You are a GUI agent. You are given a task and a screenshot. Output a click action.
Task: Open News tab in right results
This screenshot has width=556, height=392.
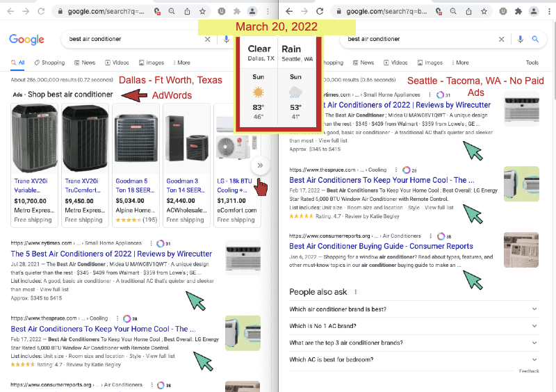tap(363, 63)
